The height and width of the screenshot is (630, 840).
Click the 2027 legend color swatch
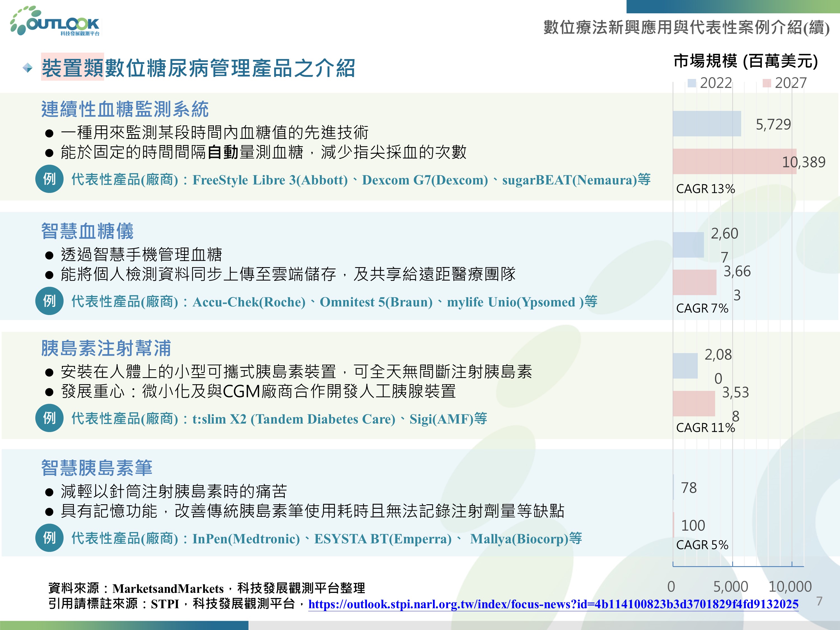tap(767, 83)
